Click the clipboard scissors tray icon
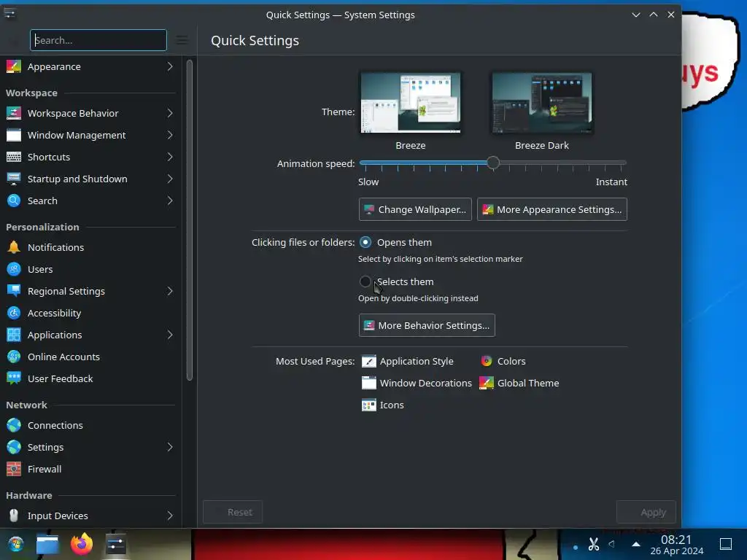 point(594,544)
